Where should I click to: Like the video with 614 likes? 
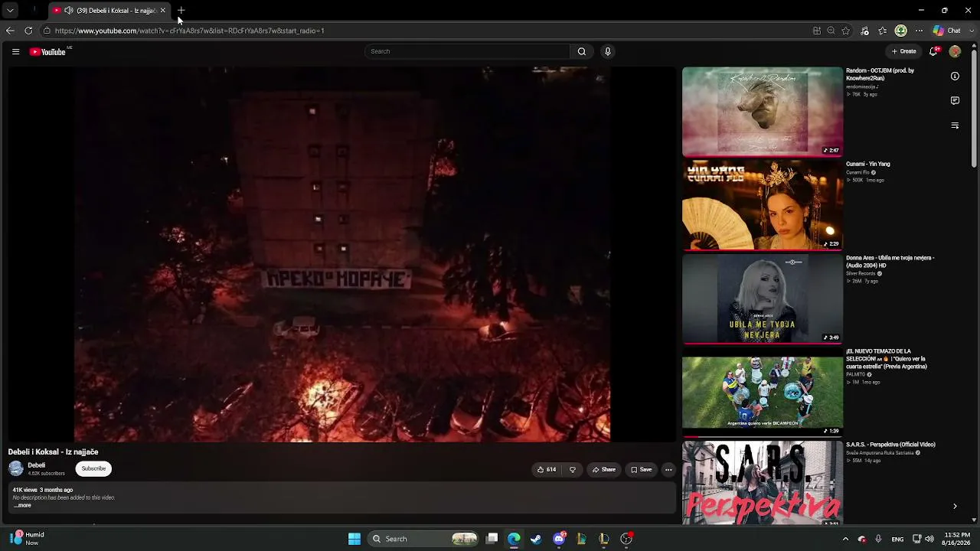pyautogui.click(x=547, y=470)
